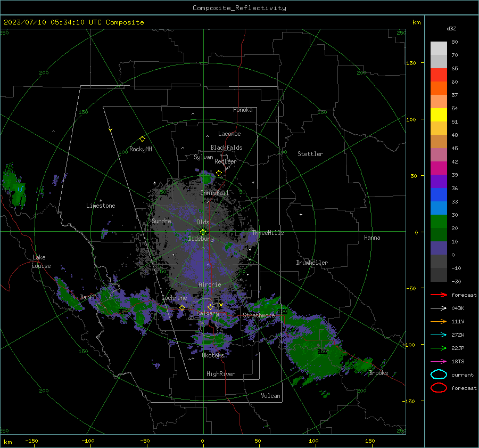
Task: Click the green 22JP arrow icon
Action: [x=439, y=348]
